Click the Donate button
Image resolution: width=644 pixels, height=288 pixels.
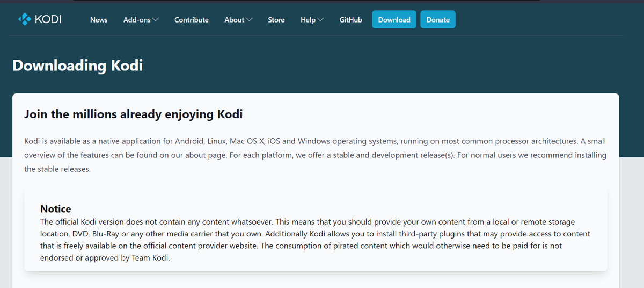point(438,20)
